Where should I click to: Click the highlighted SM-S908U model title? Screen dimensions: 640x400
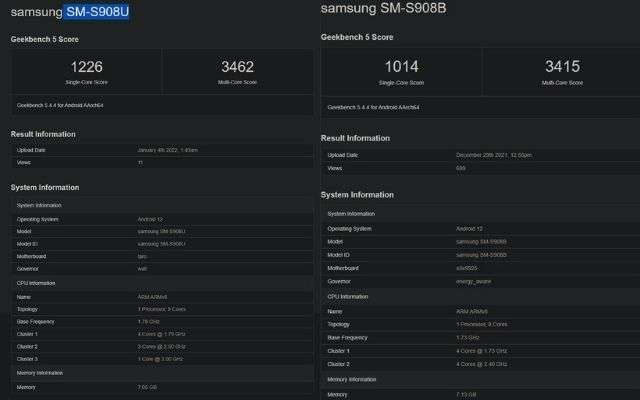coord(97,11)
